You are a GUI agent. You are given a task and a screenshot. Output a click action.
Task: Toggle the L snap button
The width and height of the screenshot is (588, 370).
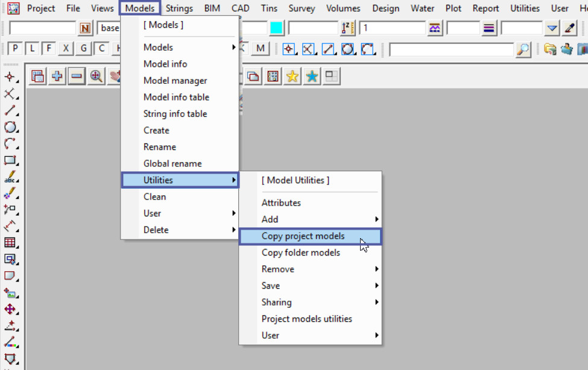tap(32, 49)
